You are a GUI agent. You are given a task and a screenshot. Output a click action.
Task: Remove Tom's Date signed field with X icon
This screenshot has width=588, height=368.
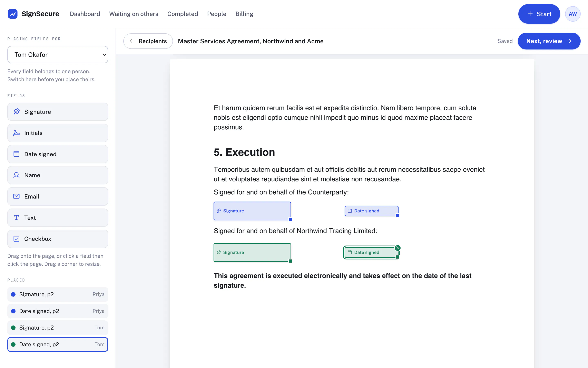tap(398, 248)
